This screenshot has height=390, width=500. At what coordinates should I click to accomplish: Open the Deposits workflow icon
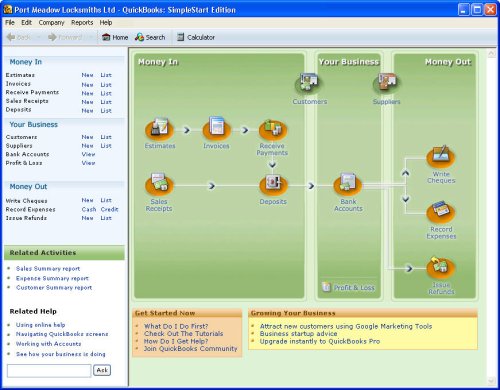click(273, 184)
